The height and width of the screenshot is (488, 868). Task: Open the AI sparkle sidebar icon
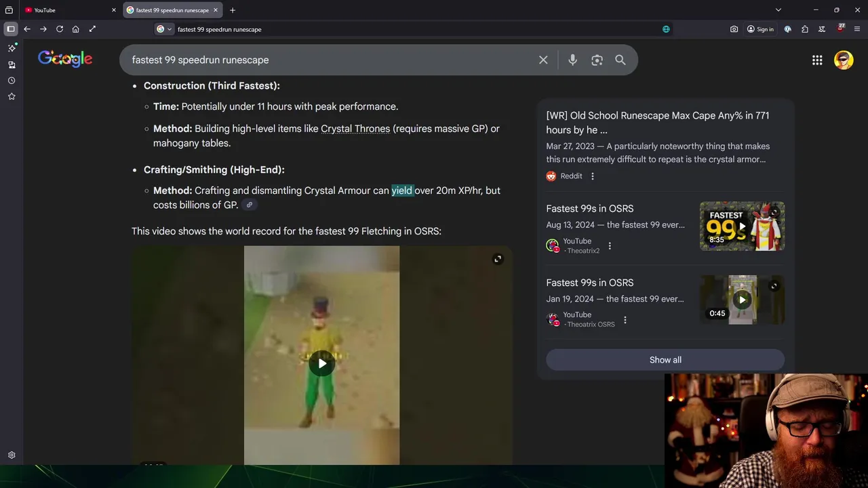point(12,48)
